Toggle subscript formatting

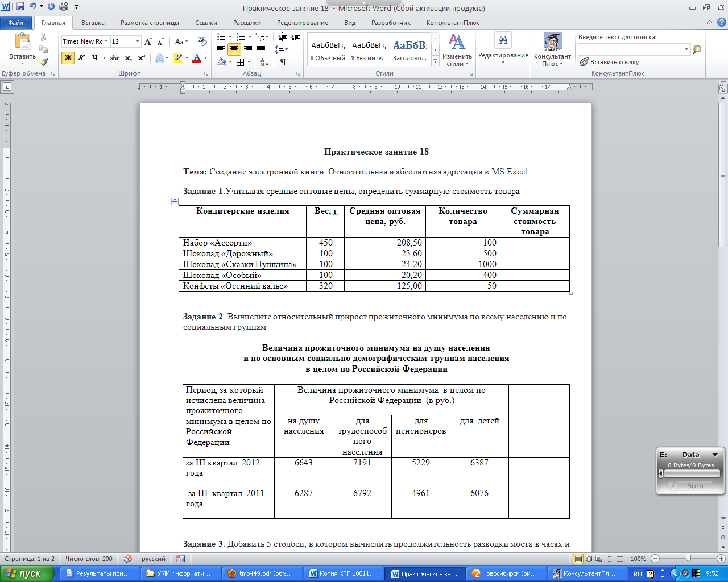[129, 58]
